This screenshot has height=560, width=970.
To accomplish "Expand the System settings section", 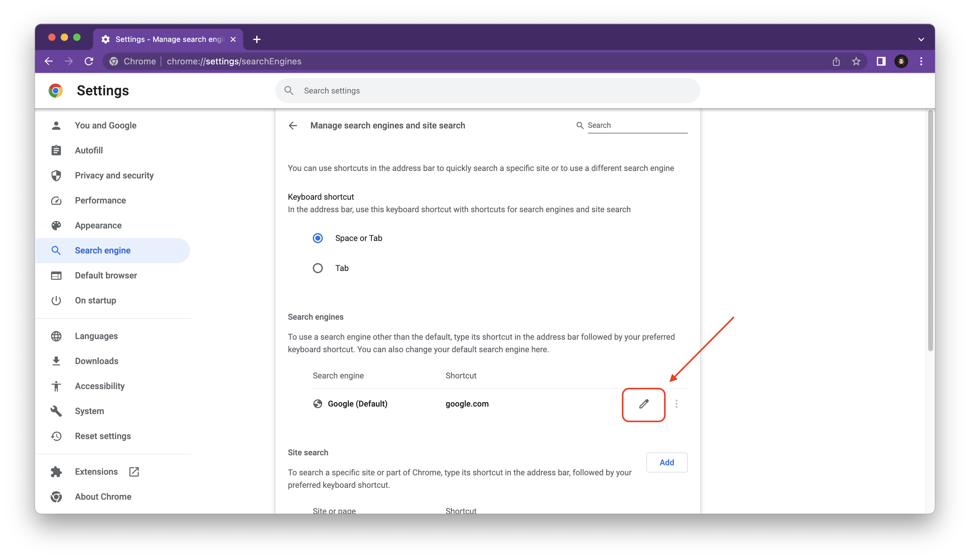I will point(89,411).
